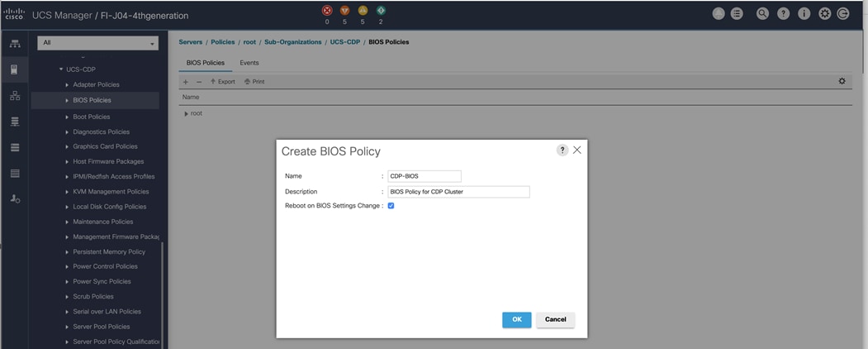Expand Maintenance Policies arrow in tree
Image resolution: width=868 pixels, height=349 pixels.
coord(67,222)
